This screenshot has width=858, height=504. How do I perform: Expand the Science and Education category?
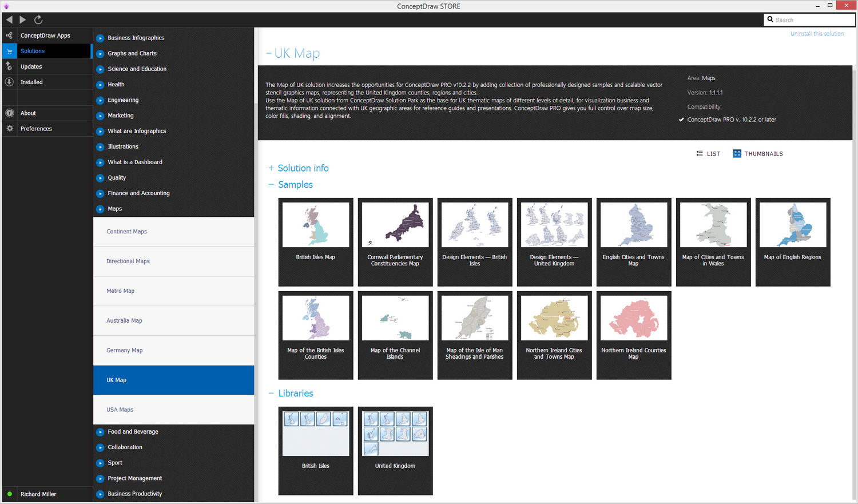(x=100, y=69)
